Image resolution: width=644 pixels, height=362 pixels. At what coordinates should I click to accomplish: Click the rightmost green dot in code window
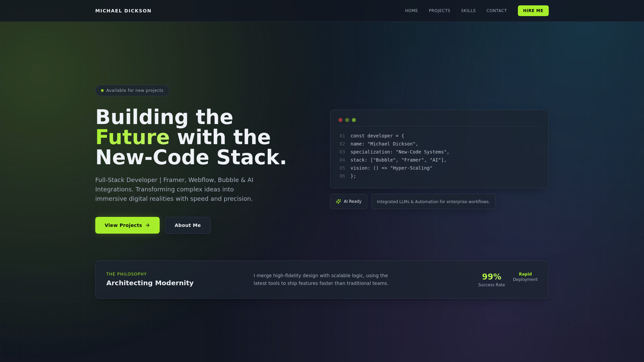354,120
